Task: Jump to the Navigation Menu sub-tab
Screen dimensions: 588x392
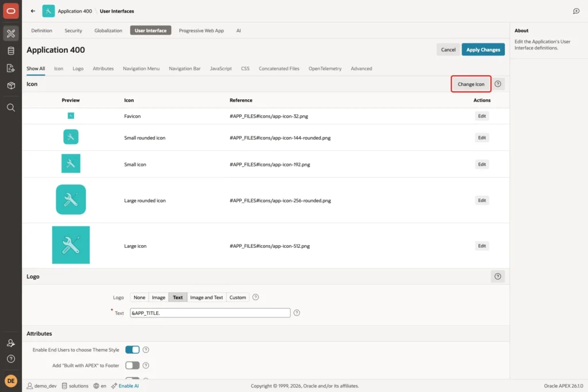Action: click(x=141, y=68)
